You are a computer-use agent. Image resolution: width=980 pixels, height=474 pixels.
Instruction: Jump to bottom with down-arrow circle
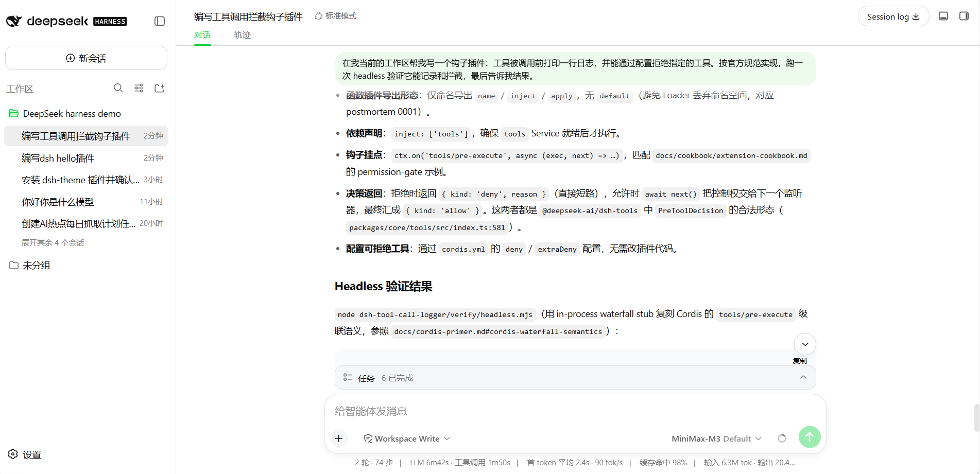pyautogui.click(x=805, y=344)
